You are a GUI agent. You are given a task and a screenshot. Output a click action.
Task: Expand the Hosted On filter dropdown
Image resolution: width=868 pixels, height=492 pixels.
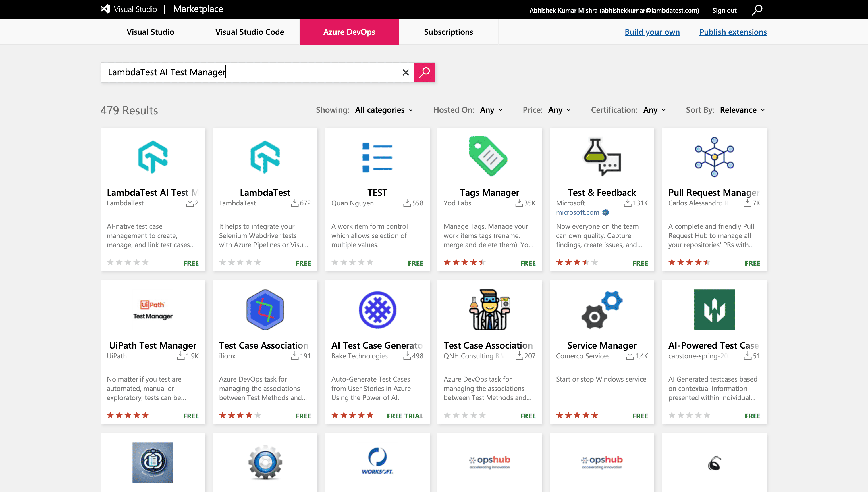tap(491, 110)
